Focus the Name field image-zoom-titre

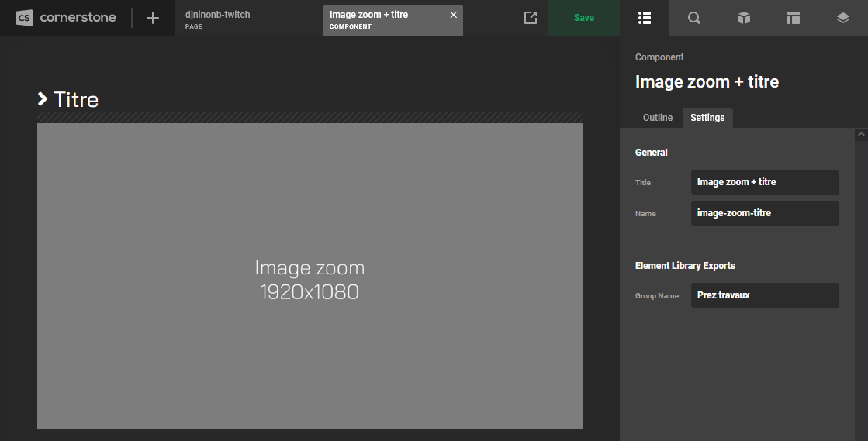pyautogui.click(x=764, y=213)
